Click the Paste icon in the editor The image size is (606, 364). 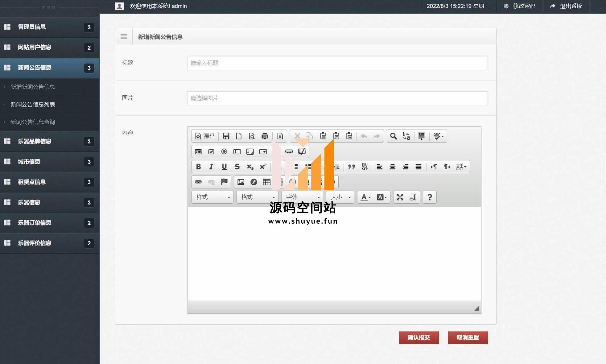pyautogui.click(x=323, y=136)
